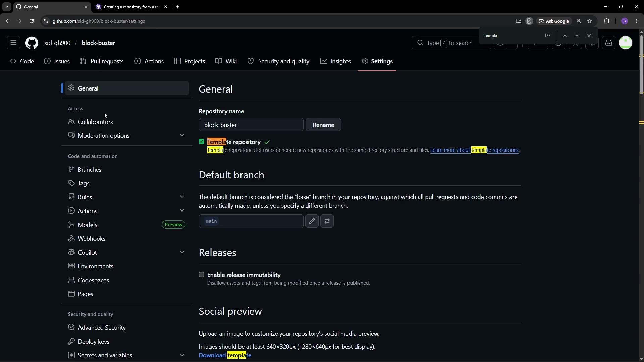
Task: Open 'Learn more about template repositories' link
Action: (474, 150)
